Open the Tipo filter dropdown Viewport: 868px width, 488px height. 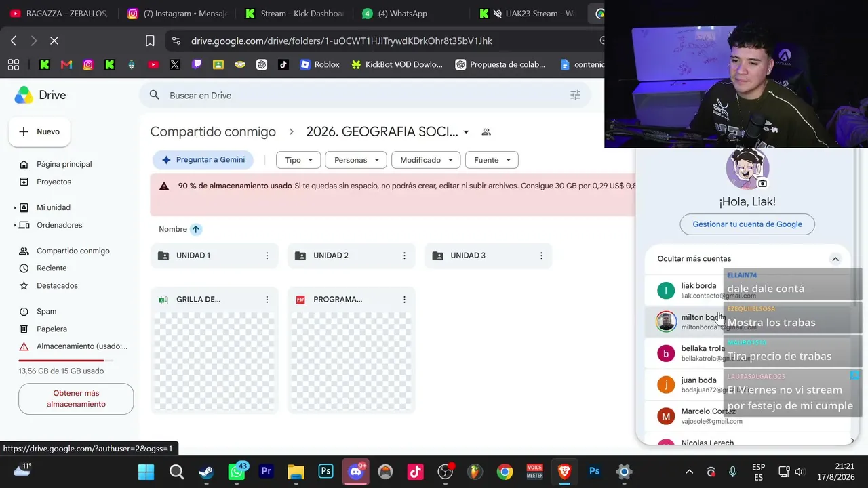[x=298, y=160]
